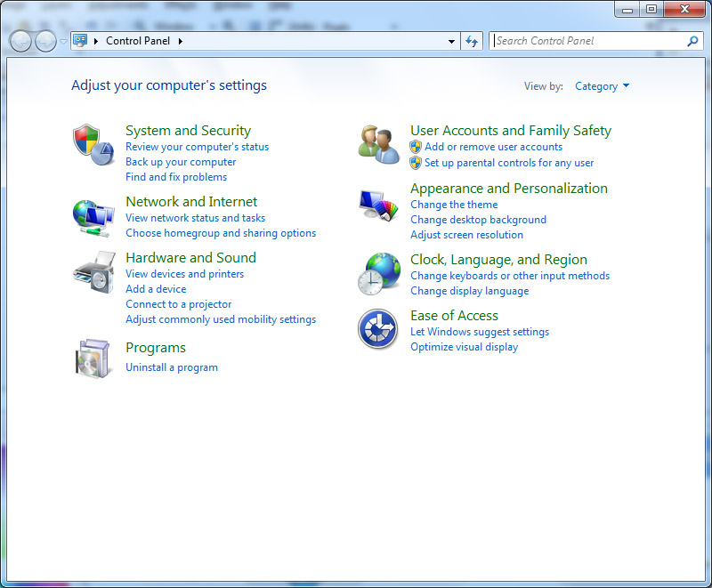Image resolution: width=712 pixels, height=588 pixels.
Task: Click the Hardware and Sound printer icon
Action: pos(93,272)
